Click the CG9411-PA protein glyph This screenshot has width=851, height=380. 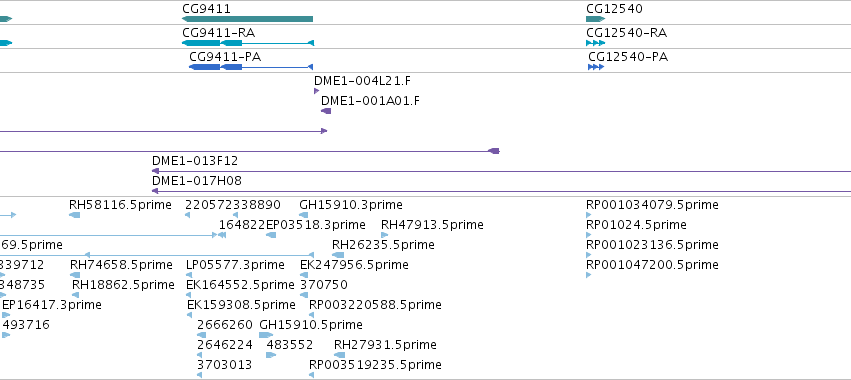(251, 67)
